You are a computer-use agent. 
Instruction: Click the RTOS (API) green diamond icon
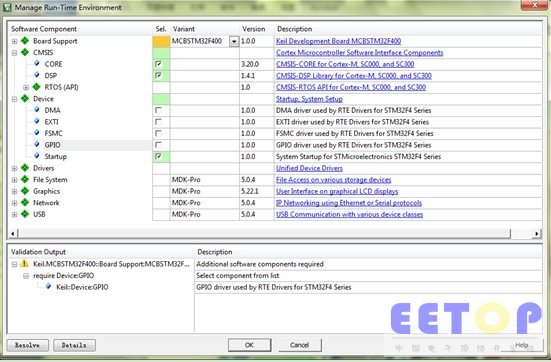[37, 87]
